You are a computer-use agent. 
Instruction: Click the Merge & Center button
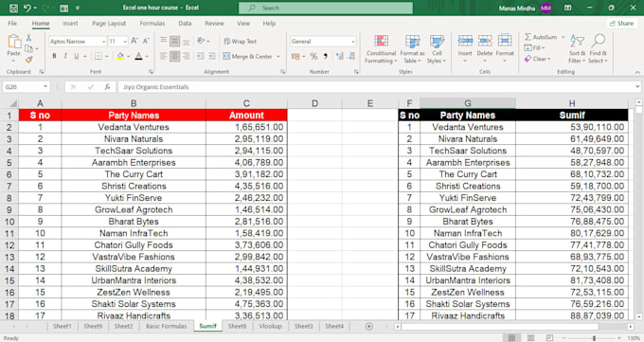point(248,56)
